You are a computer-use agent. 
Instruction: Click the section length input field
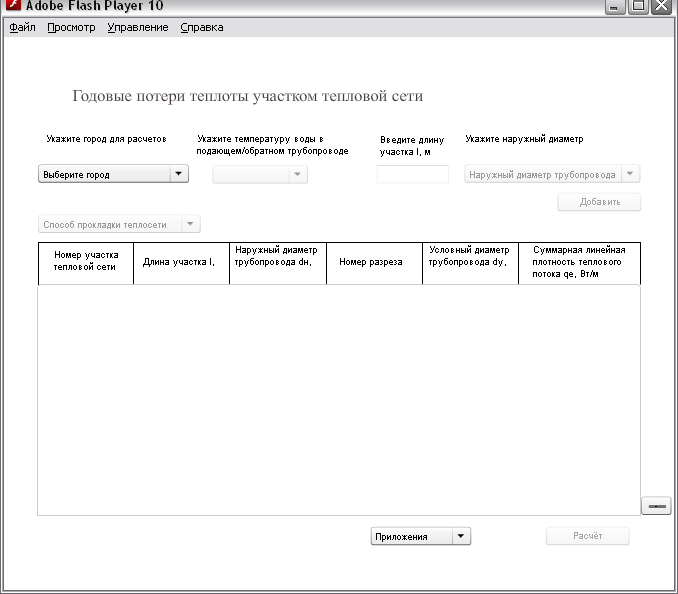click(413, 174)
